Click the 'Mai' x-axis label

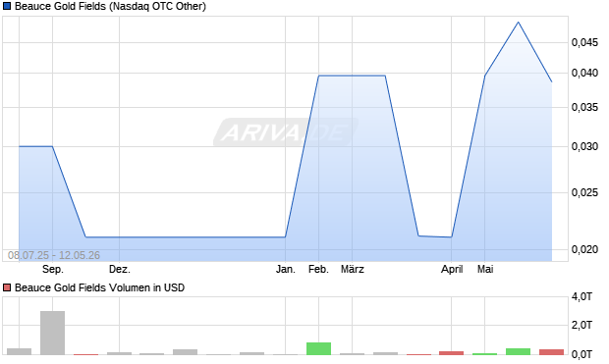pyautogui.click(x=485, y=269)
